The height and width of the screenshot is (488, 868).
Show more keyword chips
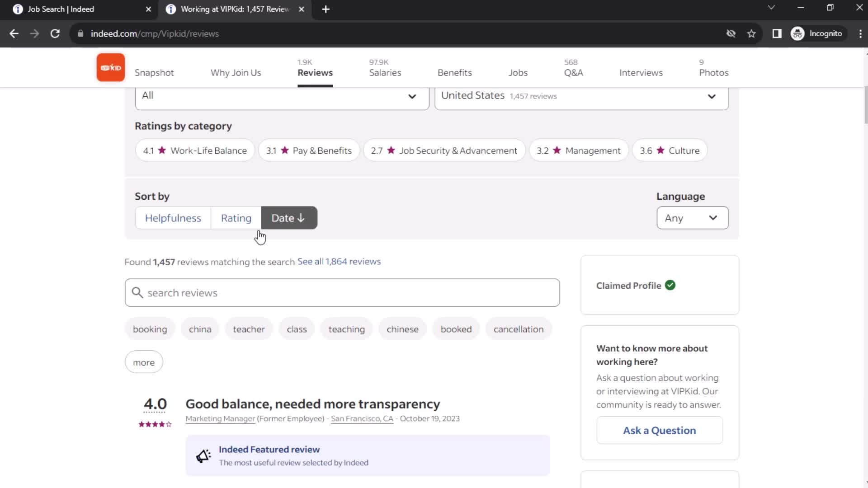pos(144,362)
